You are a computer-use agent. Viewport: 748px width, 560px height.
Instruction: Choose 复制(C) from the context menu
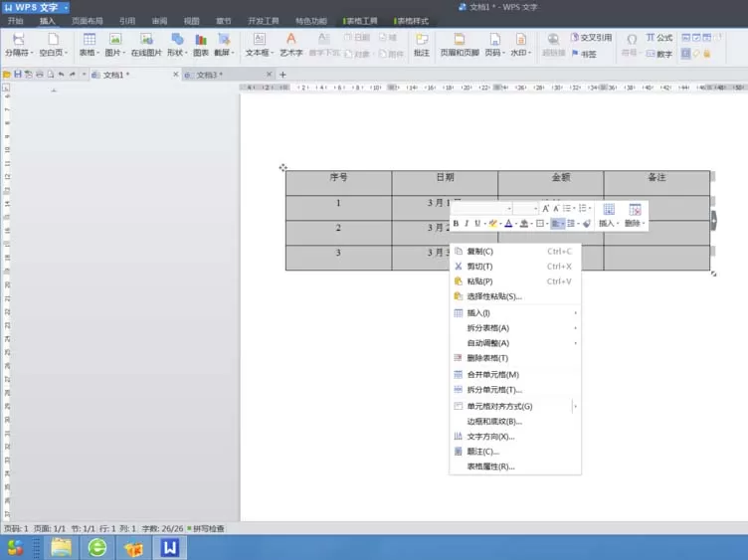point(514,252)
